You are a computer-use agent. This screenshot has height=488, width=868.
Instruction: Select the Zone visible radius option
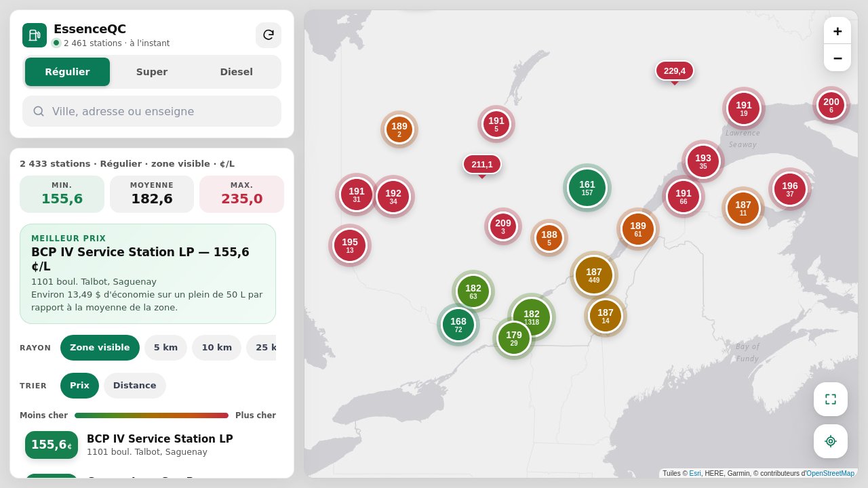pos(100,348)
